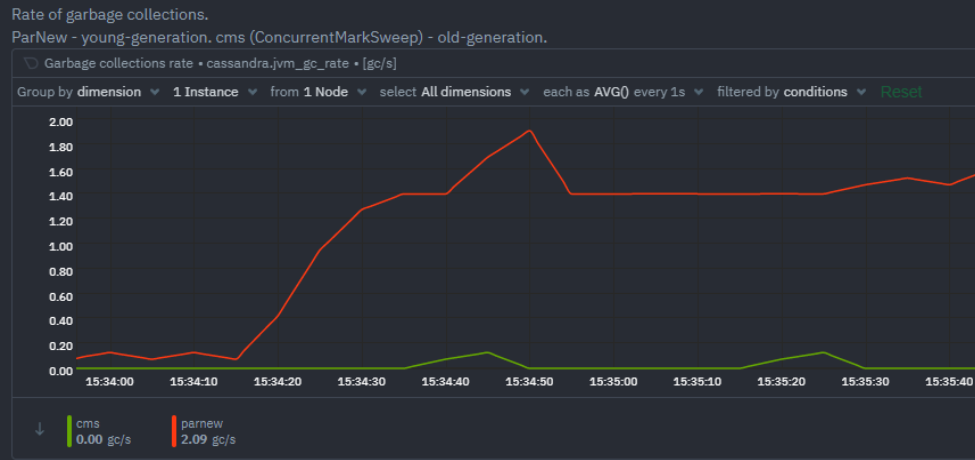The image size is (975, 460).
Task: Click the red parnew color bar
Action: click(174, 431)
